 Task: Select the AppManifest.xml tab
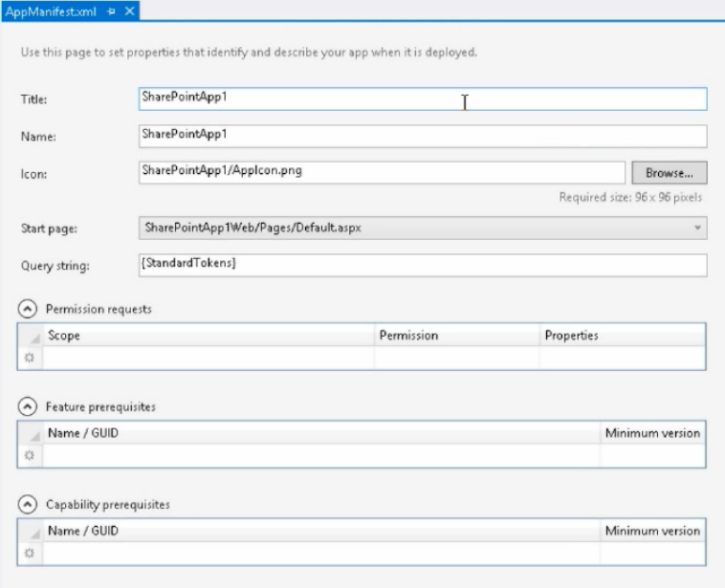(51, 11)
